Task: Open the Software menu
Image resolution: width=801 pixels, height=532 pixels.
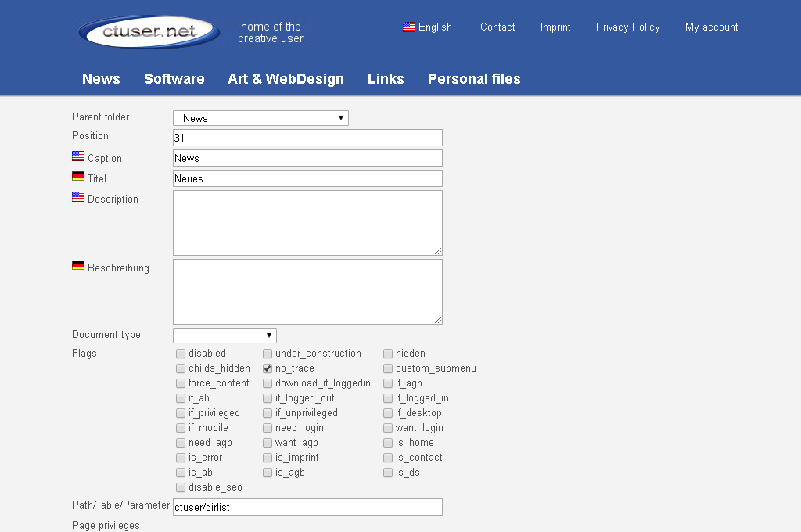Action: 174,79
